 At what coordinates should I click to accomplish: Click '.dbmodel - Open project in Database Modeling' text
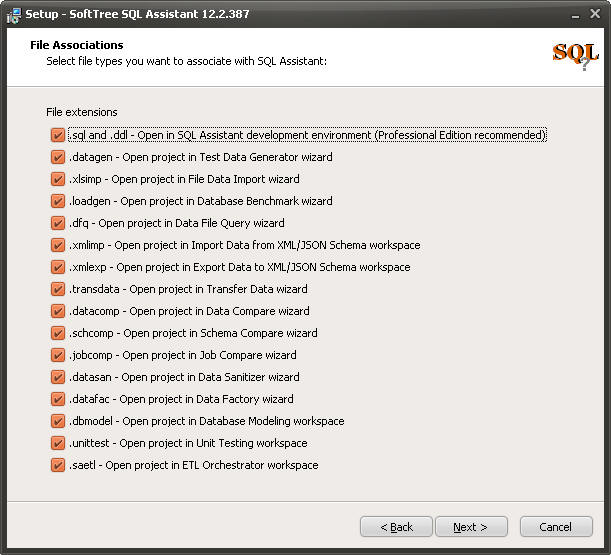pos(207,421)
